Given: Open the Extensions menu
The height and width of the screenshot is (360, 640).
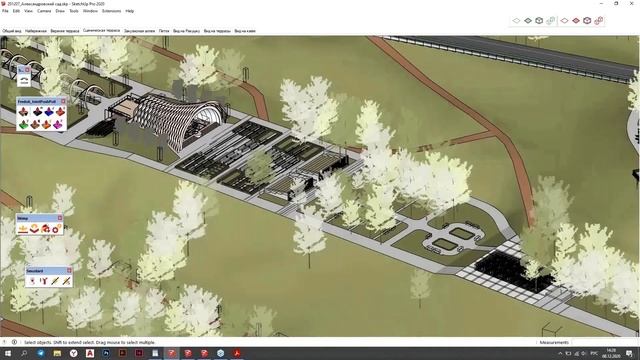Looking at the screenshot, I should click(111, 11).
